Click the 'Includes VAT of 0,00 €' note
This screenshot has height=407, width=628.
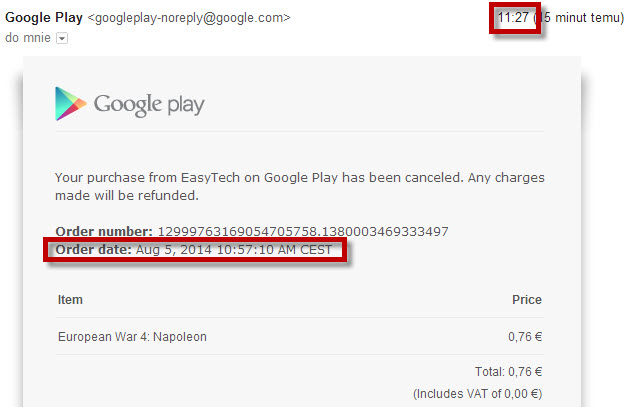(477, 394)
